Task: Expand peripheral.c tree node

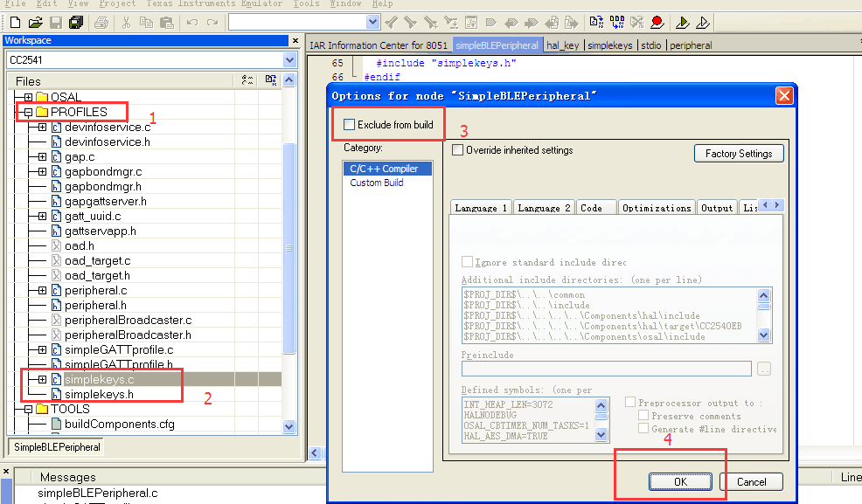Action: coord(42,290)
